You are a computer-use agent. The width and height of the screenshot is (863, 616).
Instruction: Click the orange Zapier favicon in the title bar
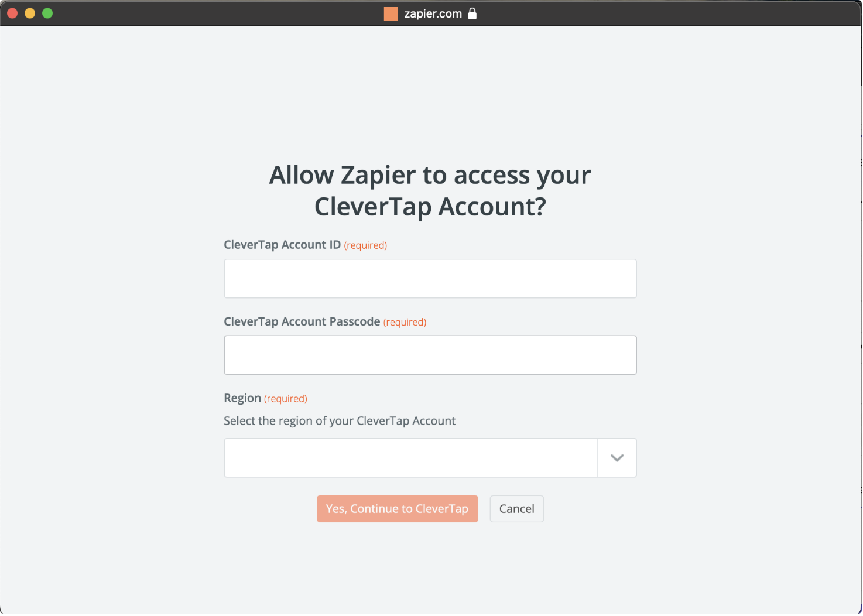tap(390, 13)
